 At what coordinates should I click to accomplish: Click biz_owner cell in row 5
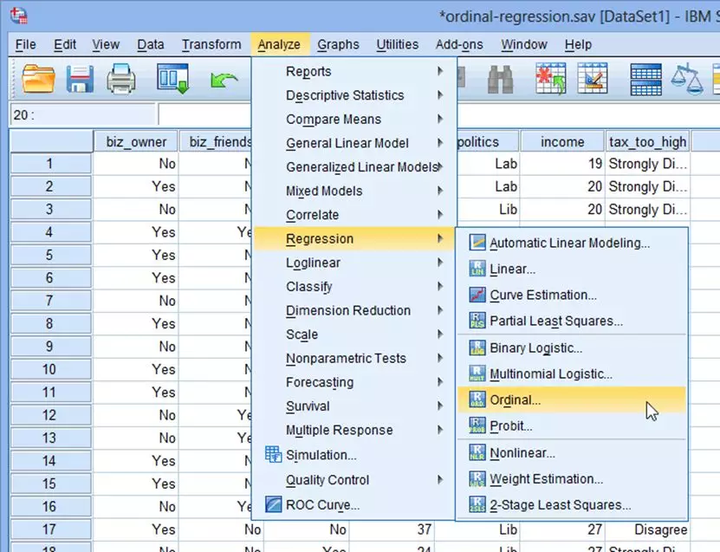(x=136, y=255)
